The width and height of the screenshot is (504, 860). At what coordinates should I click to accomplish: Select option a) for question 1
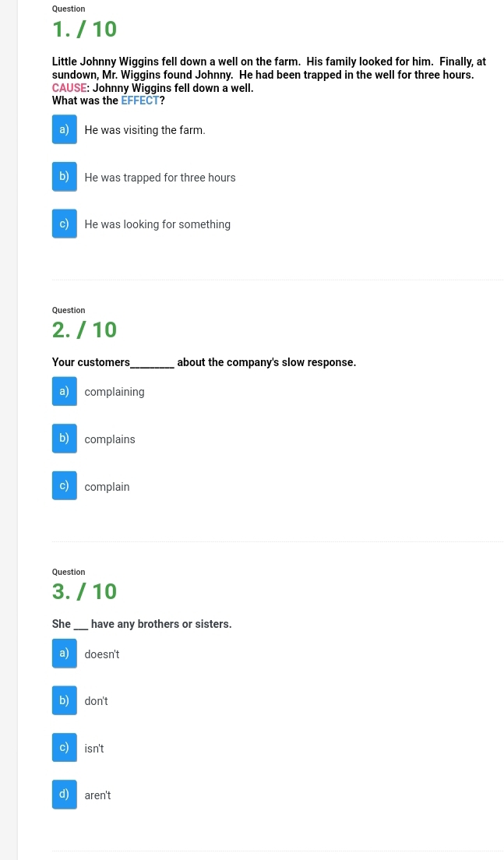[x=64, y=129]
